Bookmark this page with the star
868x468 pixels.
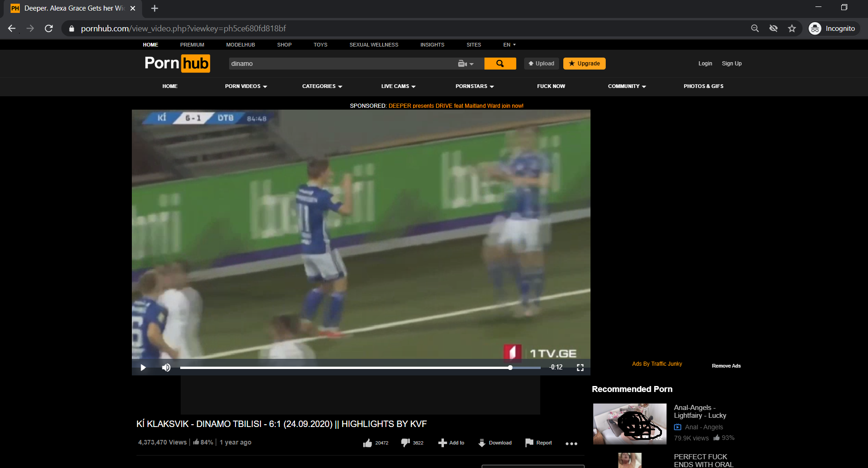792,29
